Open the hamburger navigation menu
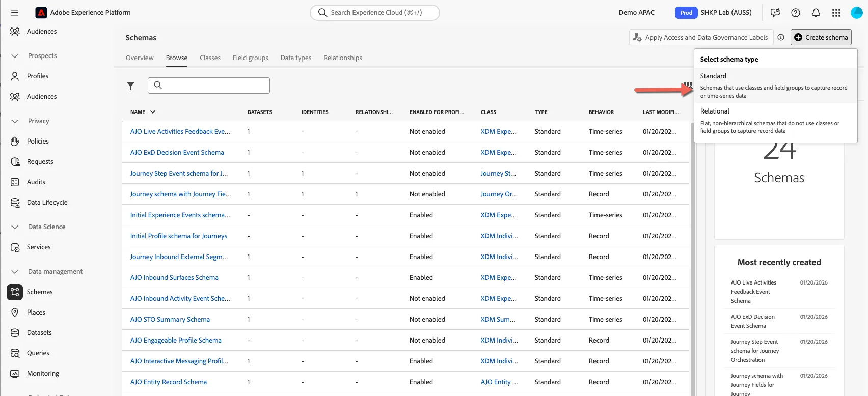The height and width of the screenshot is (396, 868). [x=15, y=12]
